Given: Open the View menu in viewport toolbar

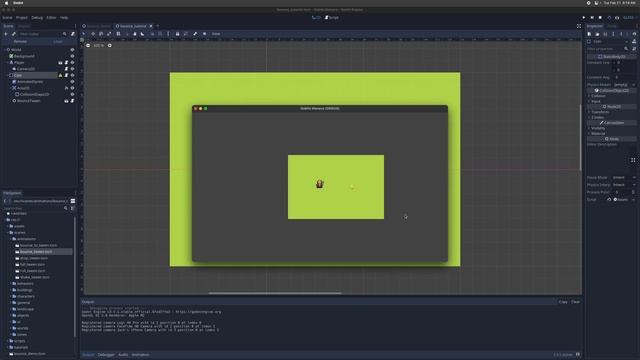Looking at the screenshot, I should click(216, 34).
